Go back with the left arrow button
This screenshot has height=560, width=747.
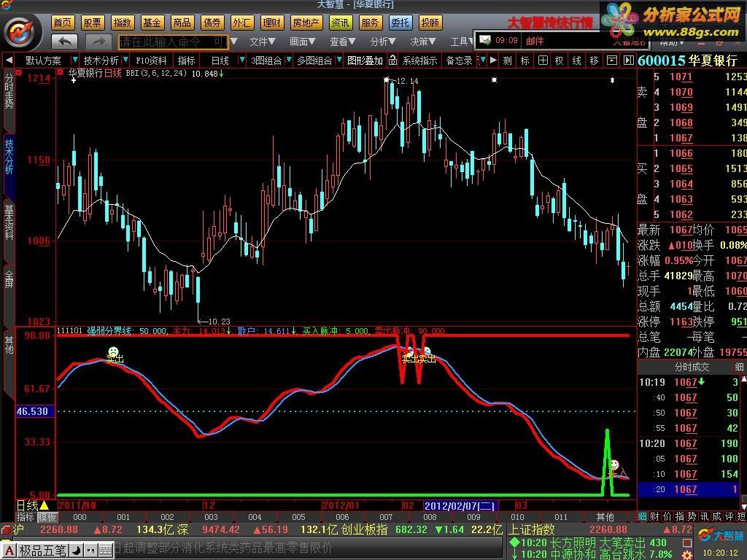[x=64, y=42]
